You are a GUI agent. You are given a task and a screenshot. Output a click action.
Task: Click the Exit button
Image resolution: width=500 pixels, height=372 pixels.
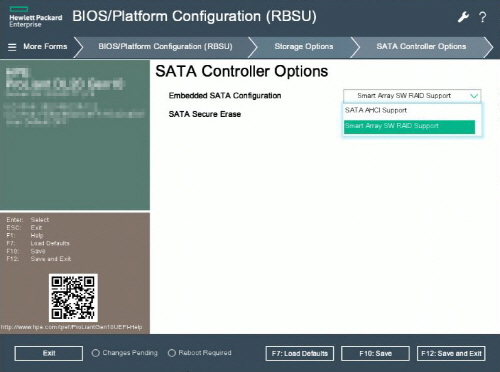click(x=49, y=353)
